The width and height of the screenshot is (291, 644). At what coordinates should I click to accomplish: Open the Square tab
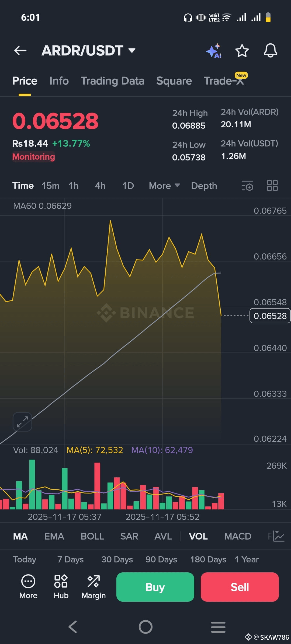[174, 81]
